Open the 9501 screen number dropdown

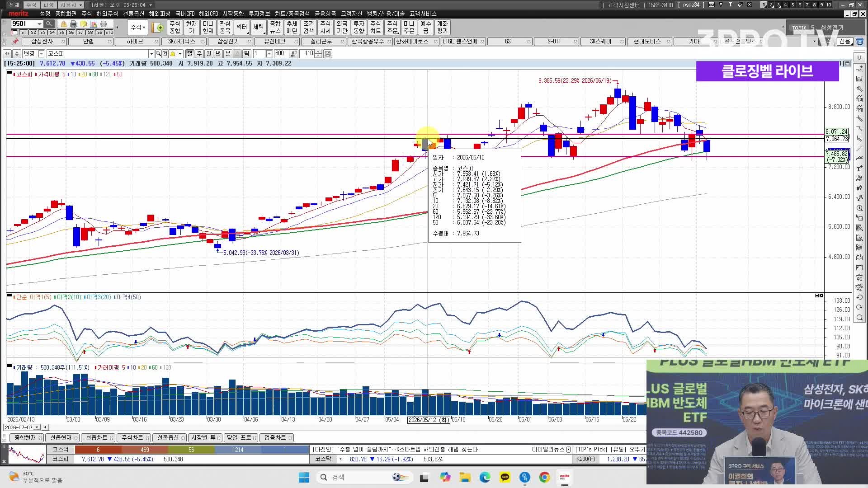coord(39,24)
